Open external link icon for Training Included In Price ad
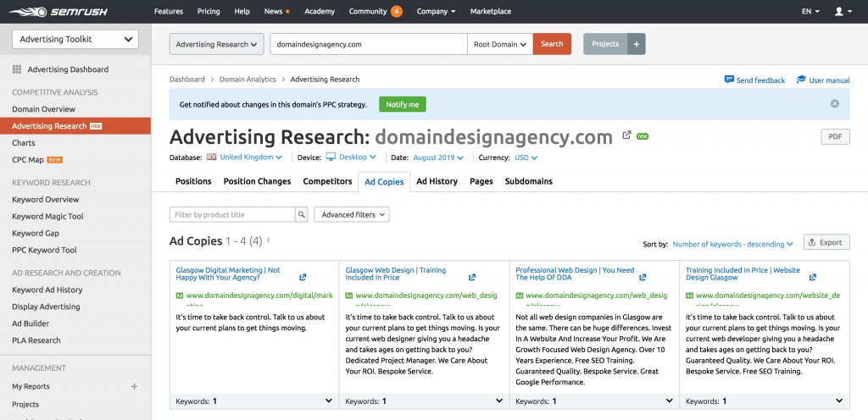Screen dimensions: 868x420 pos(813,278)
